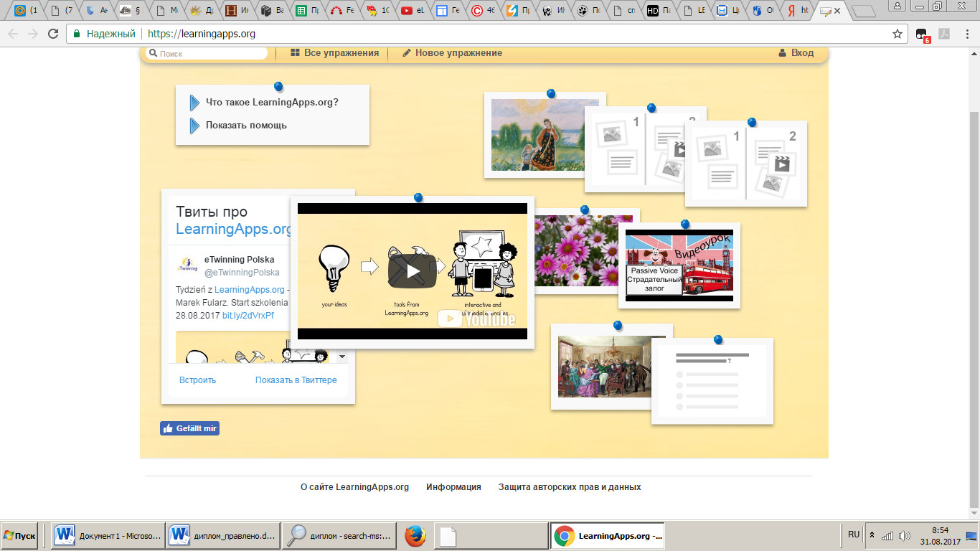Click Вход to log in
The width and height of the screenshot is (980, 551).
[796, 53]
